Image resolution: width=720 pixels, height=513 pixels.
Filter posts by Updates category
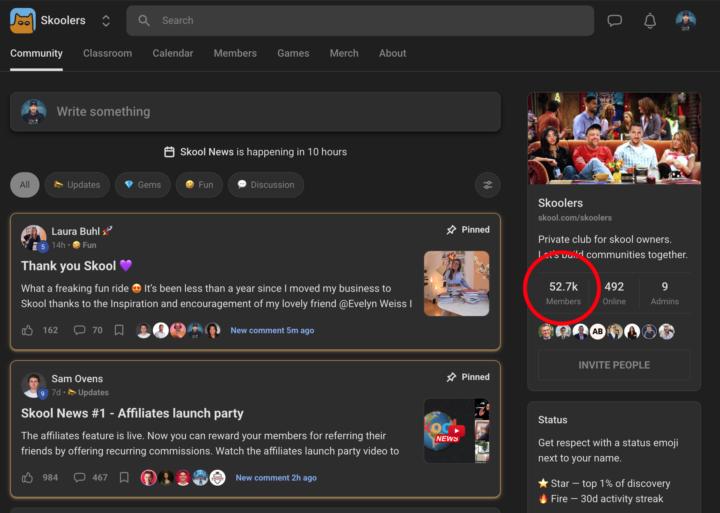[x=77, y=185]
